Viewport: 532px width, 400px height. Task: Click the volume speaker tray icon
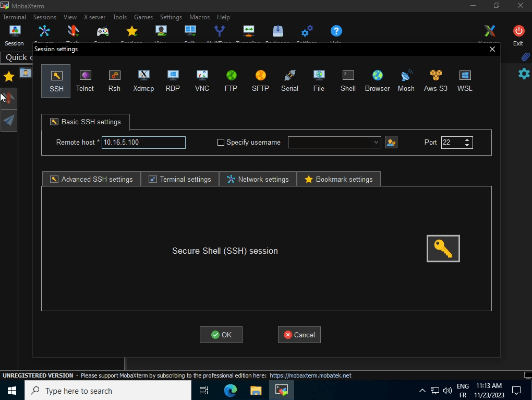tap(447, 391)
